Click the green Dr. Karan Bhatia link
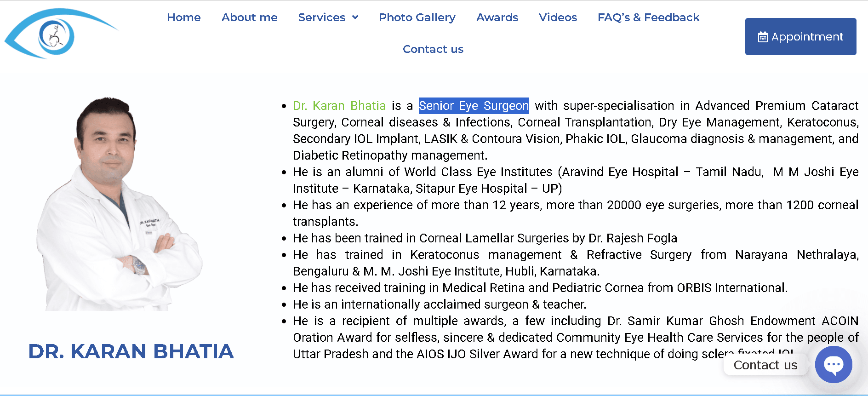The width and height of the screenshot is (868, 396). tap(339, 106)
